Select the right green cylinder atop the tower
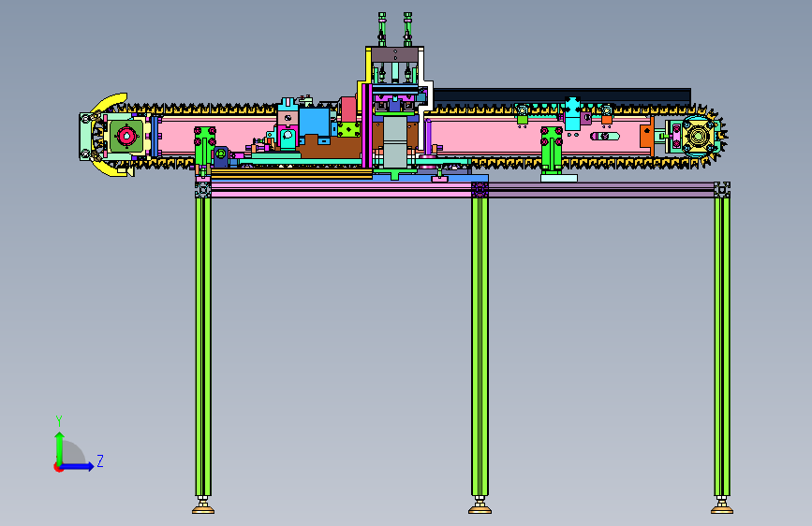The height and width of the screenshot is (526, 812). coord(407,30)
